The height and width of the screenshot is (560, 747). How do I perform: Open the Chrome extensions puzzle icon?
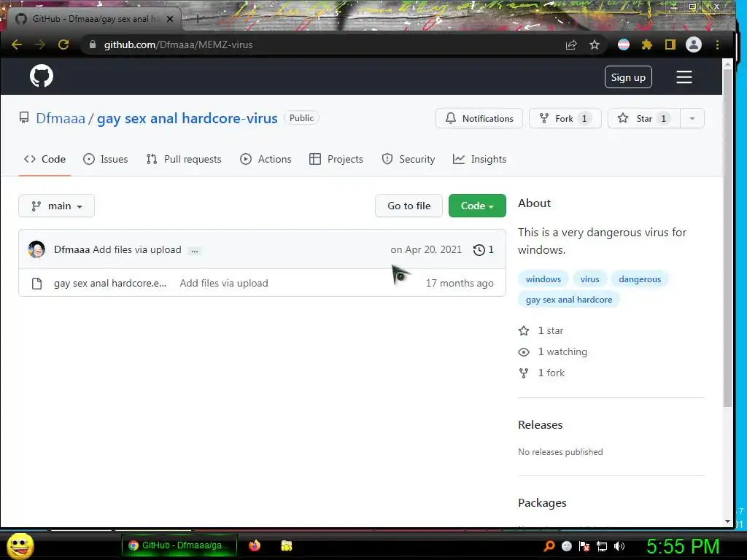646,44
